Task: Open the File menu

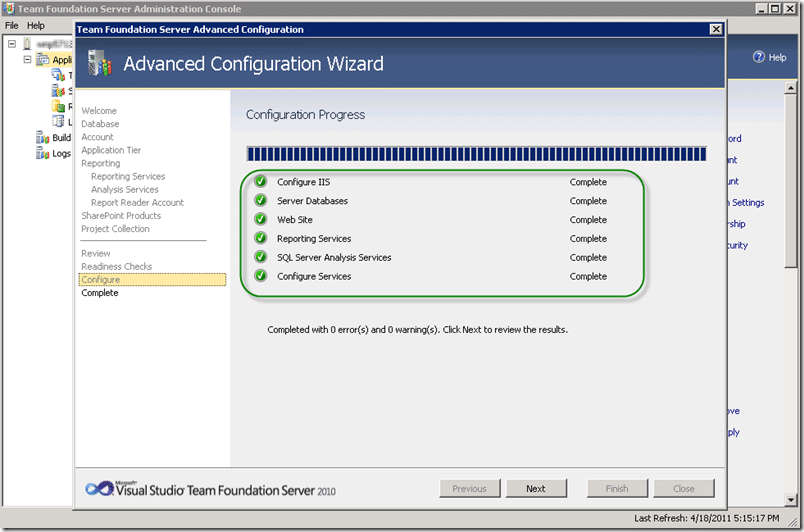Action: coord(12,25)
